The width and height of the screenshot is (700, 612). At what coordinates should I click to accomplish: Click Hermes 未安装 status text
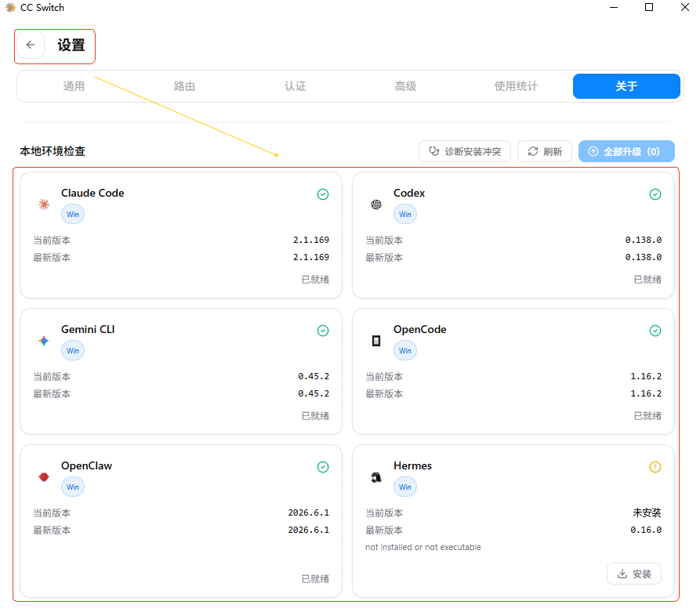coord(647,512)
